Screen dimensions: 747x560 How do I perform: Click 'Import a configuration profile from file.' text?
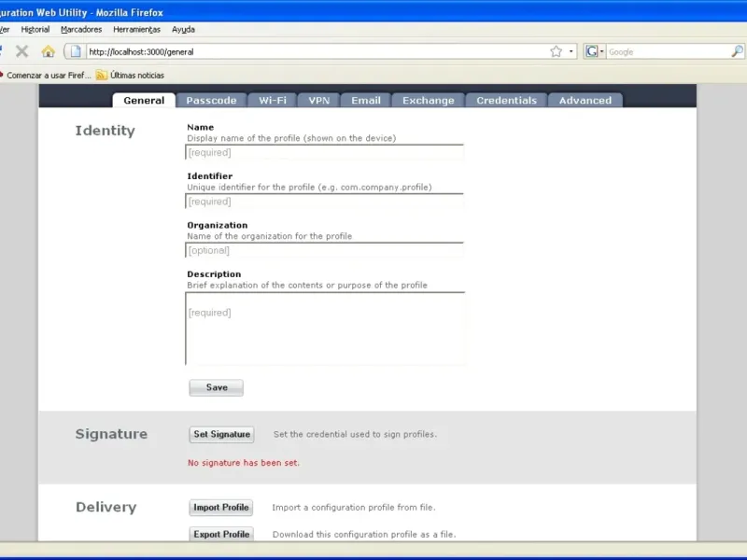click(354, 508)
